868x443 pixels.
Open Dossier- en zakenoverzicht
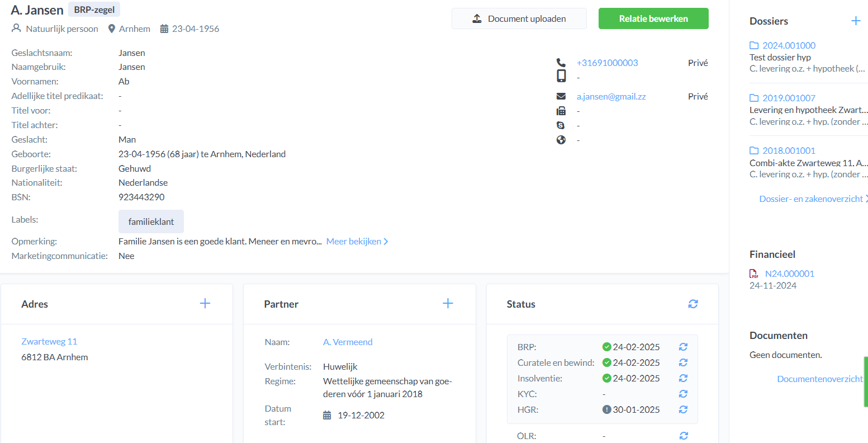(811, 199)
